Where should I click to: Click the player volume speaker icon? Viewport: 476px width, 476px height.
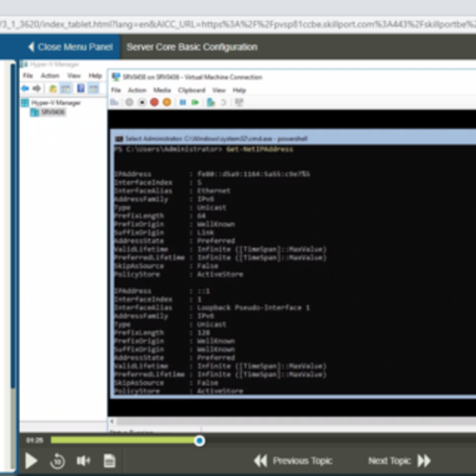(83, 461)
